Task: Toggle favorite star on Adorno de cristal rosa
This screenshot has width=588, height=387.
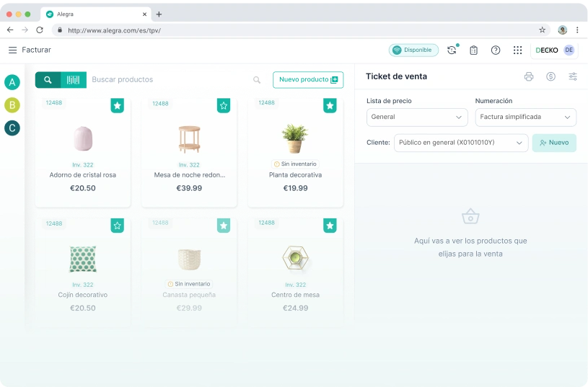Action: 117,106
